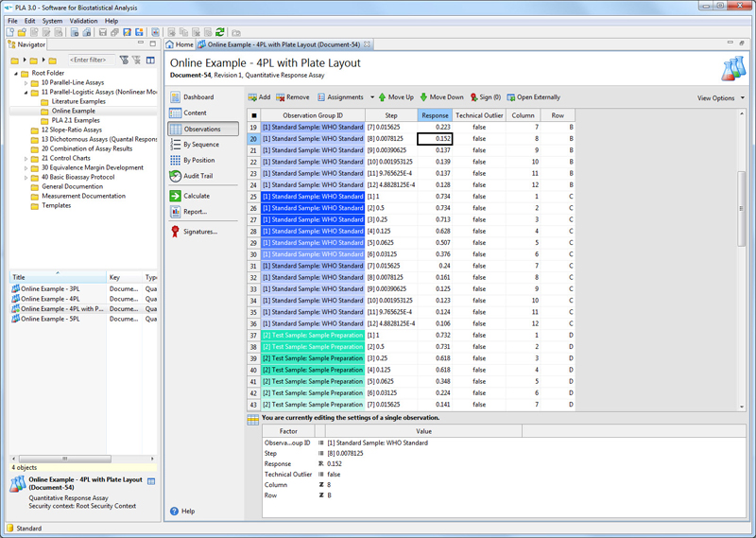
Task: Click the select-all square in table header
Action: [x=253, y=115]
